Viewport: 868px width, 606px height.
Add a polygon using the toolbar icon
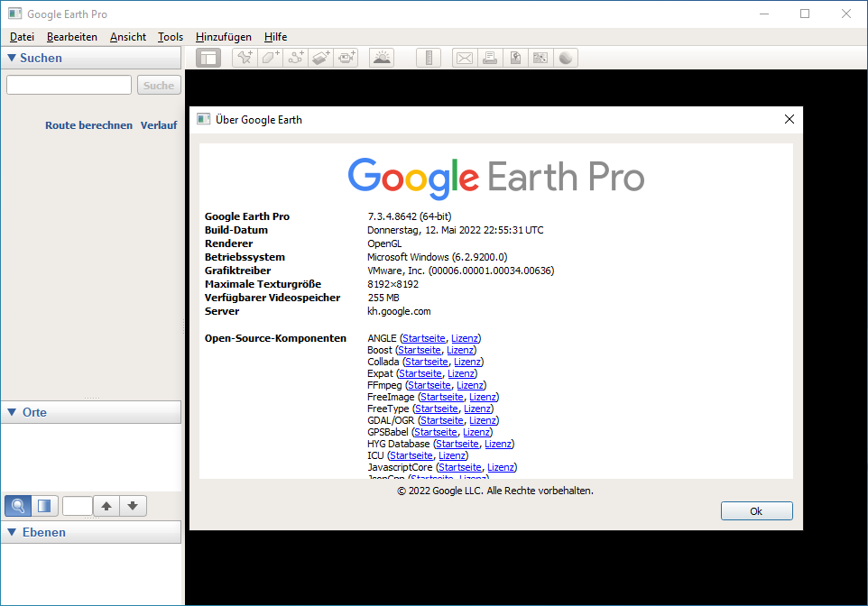tap(270, 58)
